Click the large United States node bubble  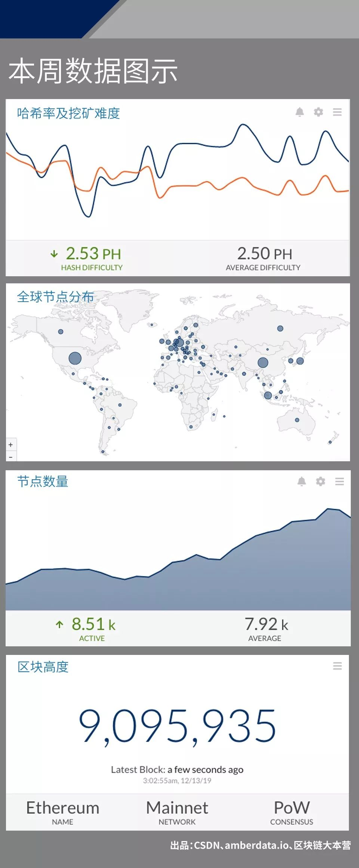(75, 358)
